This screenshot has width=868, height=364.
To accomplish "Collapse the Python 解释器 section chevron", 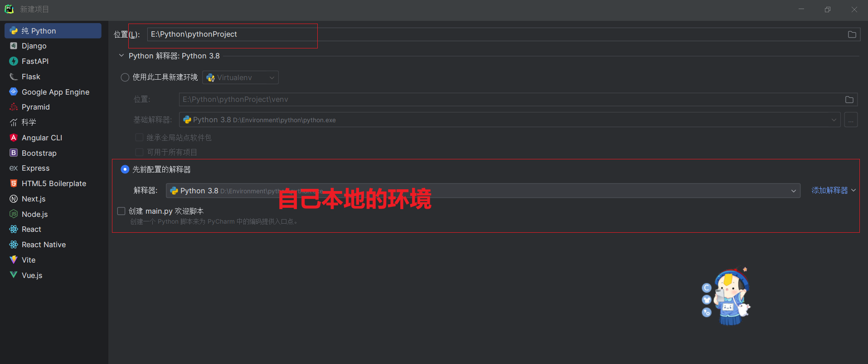I will [x=121, y=56].
